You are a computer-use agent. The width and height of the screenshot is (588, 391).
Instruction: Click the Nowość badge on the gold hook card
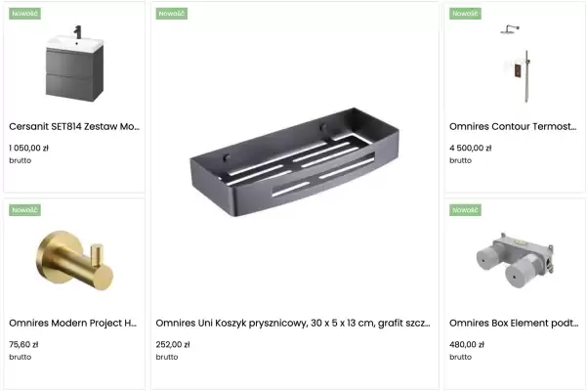click(x=24, y=209)
